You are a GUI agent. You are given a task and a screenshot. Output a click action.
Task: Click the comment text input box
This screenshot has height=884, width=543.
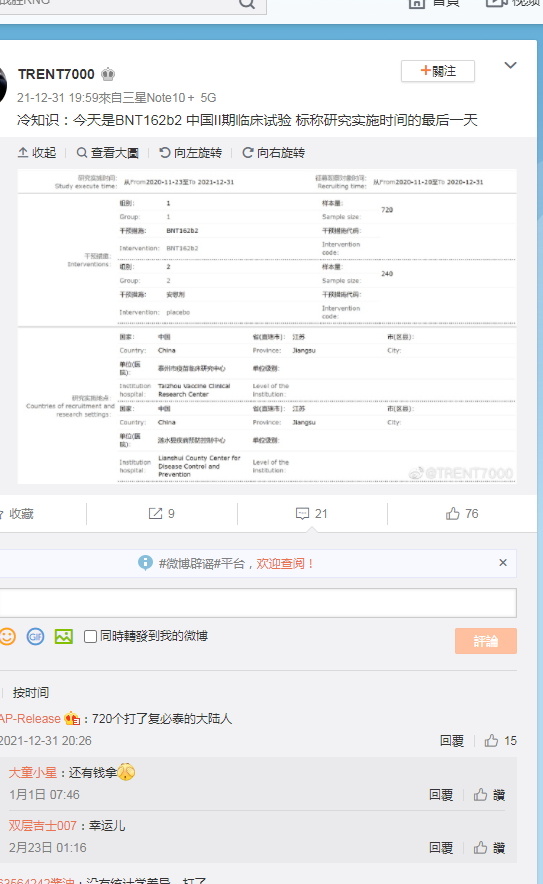258,603
